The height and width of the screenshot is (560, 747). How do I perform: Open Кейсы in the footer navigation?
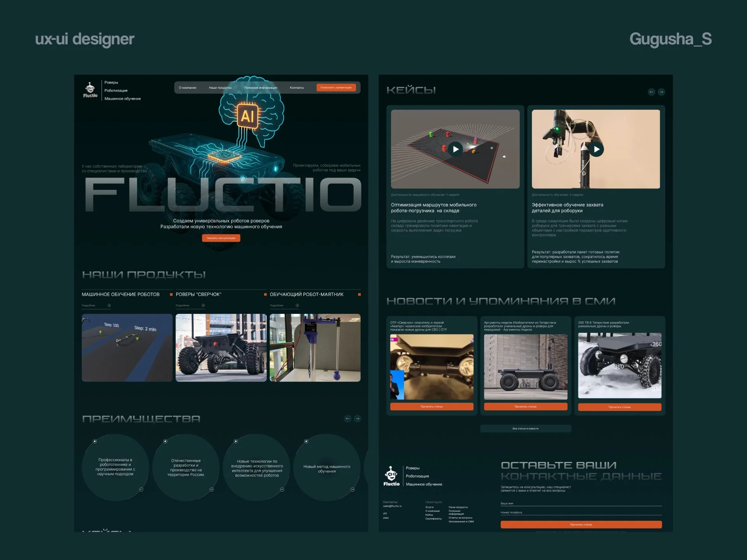[x=429, y=515]
